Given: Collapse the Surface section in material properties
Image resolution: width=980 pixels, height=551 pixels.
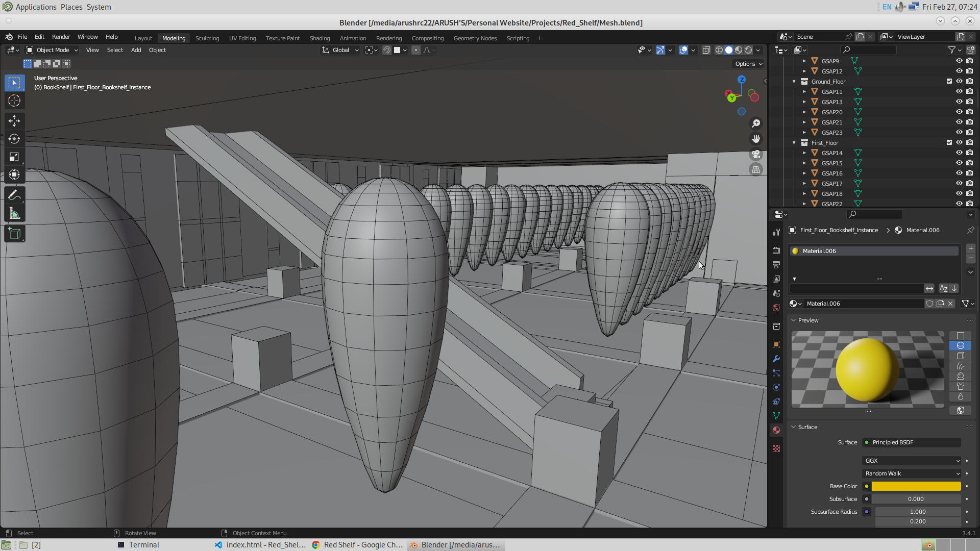Looking at the screenshot, I should [794, 427].
